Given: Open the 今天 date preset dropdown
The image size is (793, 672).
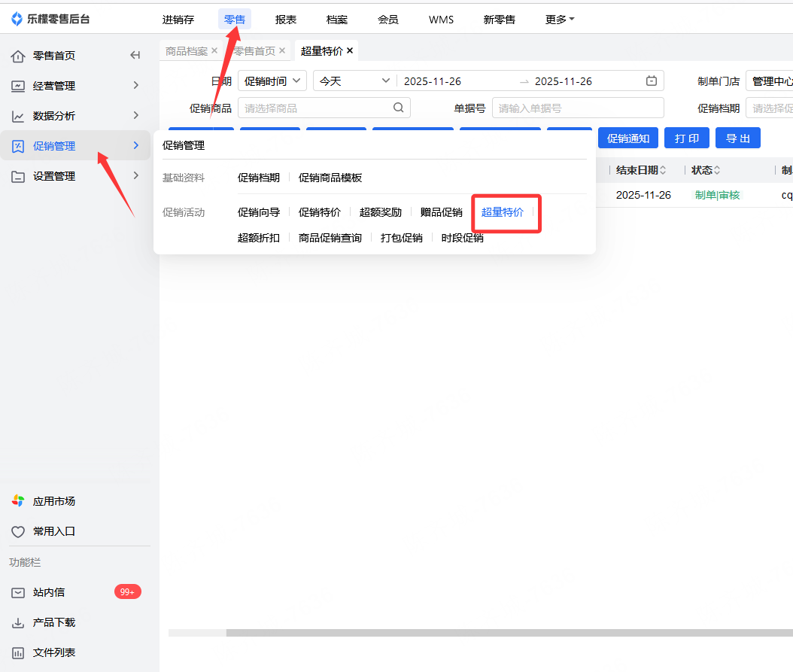Looking at the screenshot, I should tap(354, 81).
